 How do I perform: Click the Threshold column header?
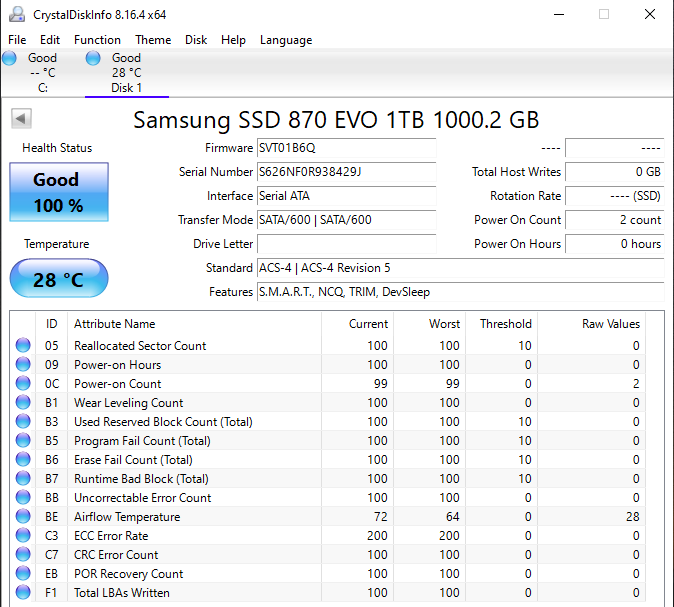point(502,324)
